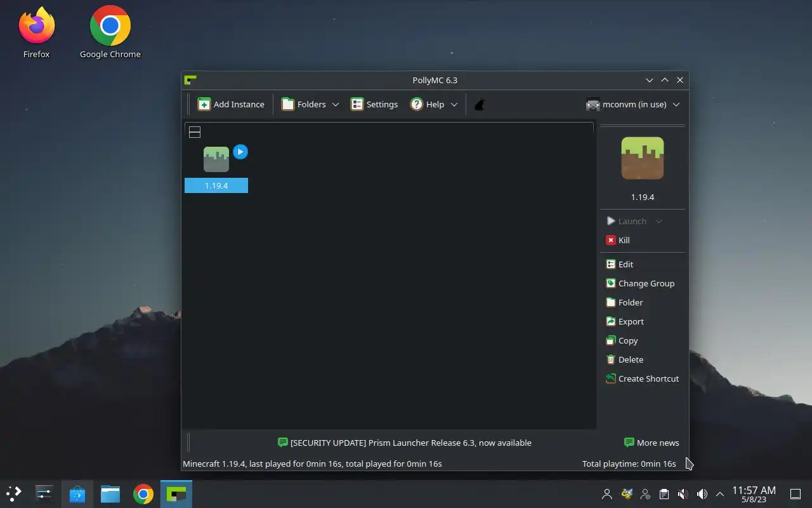Click Create Shortcut
The image size is (812, 508).
642,378
